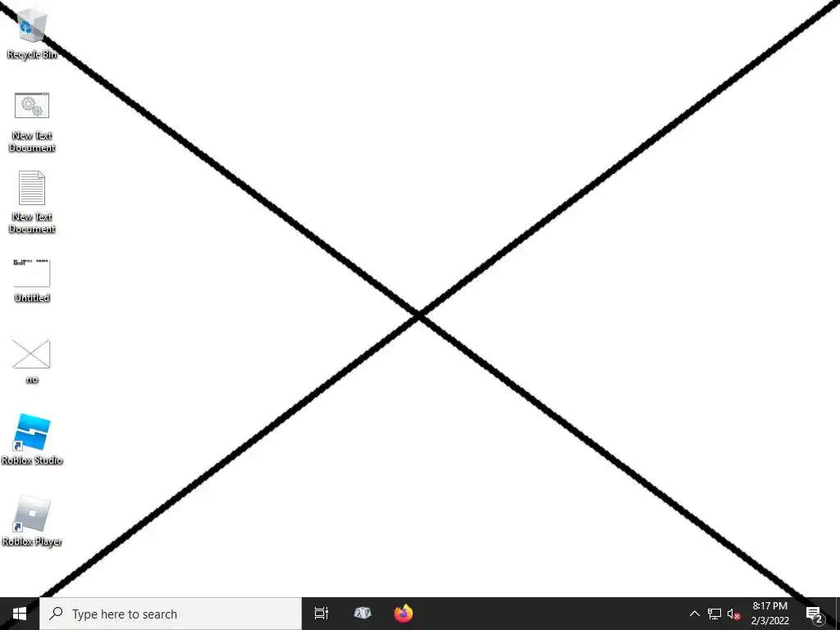Image resolution: width=840 pixels, height=630 pixels.
Task: Select New Text Document with gears icon
Action: 32,122
